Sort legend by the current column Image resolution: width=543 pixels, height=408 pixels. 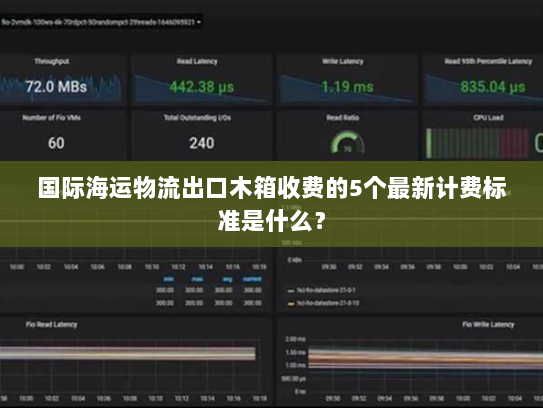point(252,279)
